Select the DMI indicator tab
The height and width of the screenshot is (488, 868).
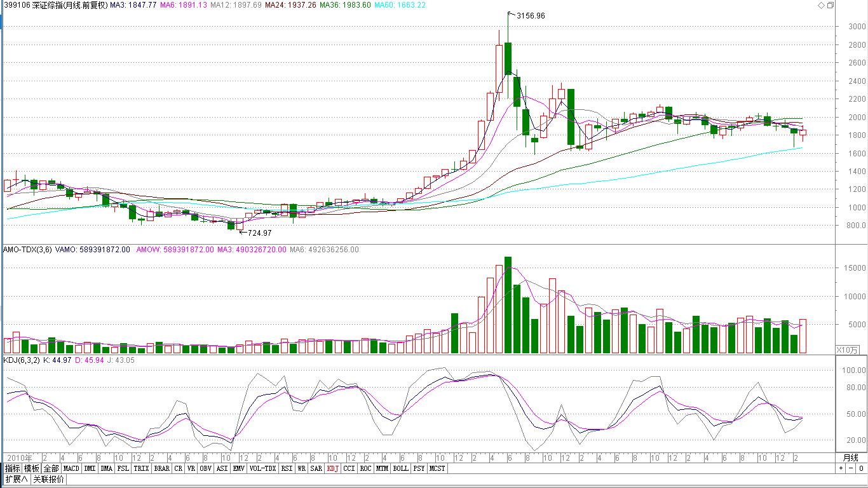pos(90,468)
